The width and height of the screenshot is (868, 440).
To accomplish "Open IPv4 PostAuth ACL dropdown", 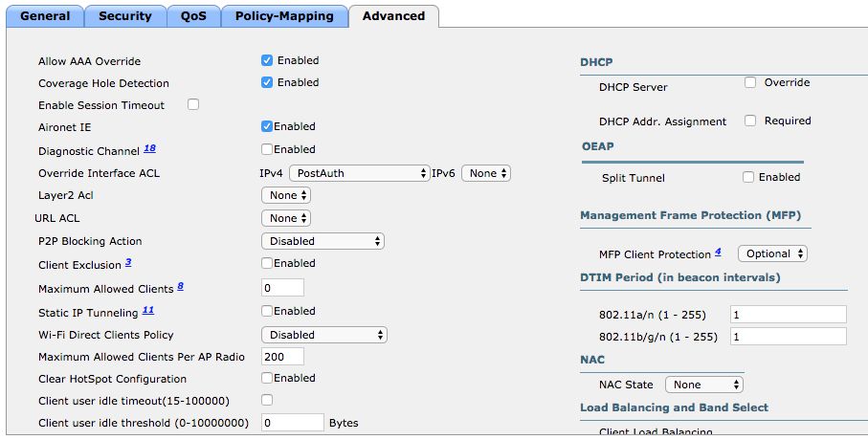I will tap(360, 173).
